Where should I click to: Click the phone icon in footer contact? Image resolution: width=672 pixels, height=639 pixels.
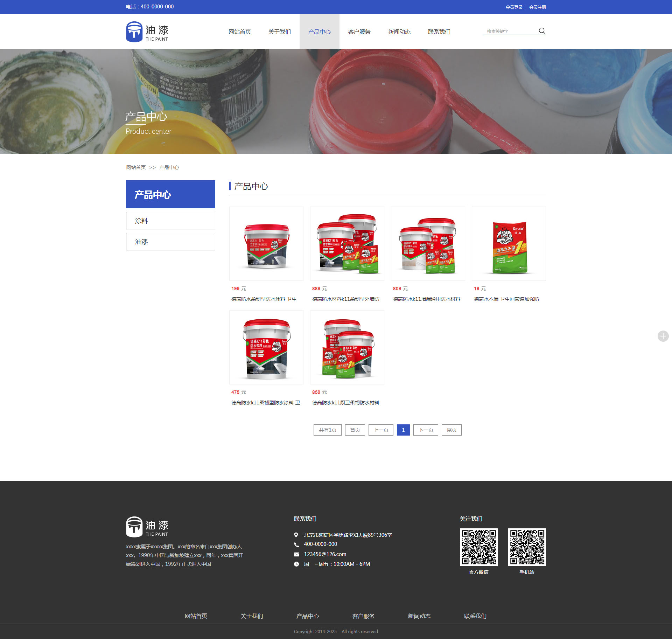coord(296,544)
